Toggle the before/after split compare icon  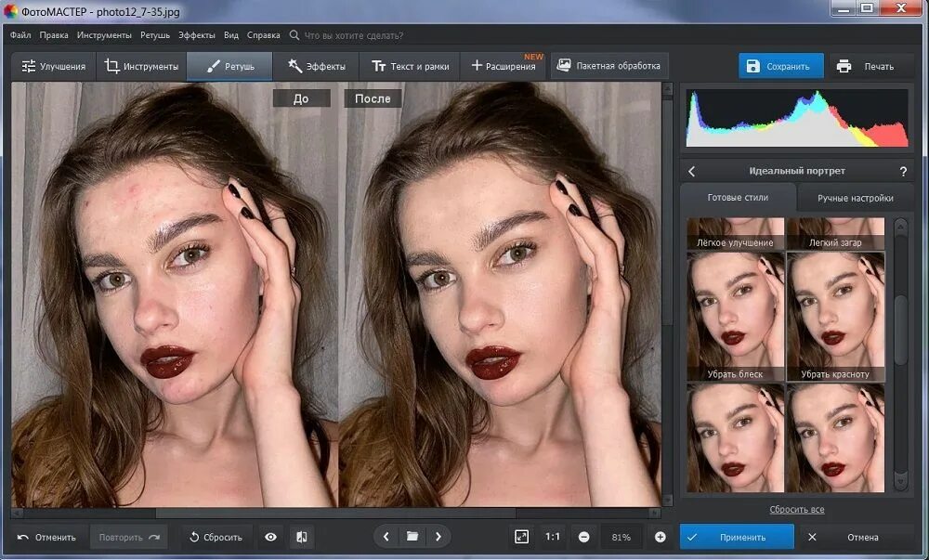(302, 537)
